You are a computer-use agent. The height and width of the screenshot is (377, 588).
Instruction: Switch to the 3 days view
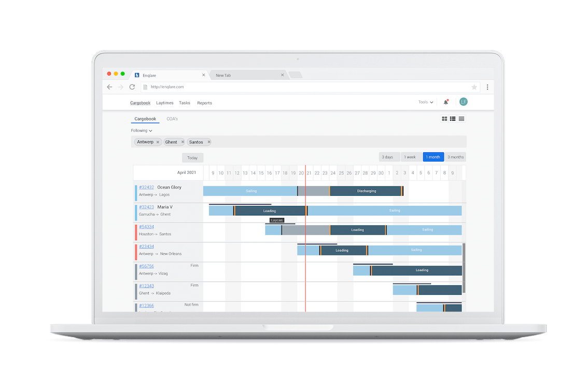388,156
